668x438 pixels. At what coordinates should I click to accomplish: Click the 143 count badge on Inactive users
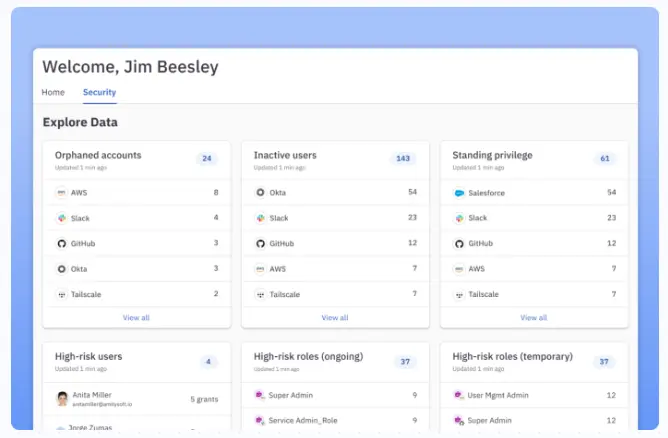pyautogui.click(x=404, y=158)
